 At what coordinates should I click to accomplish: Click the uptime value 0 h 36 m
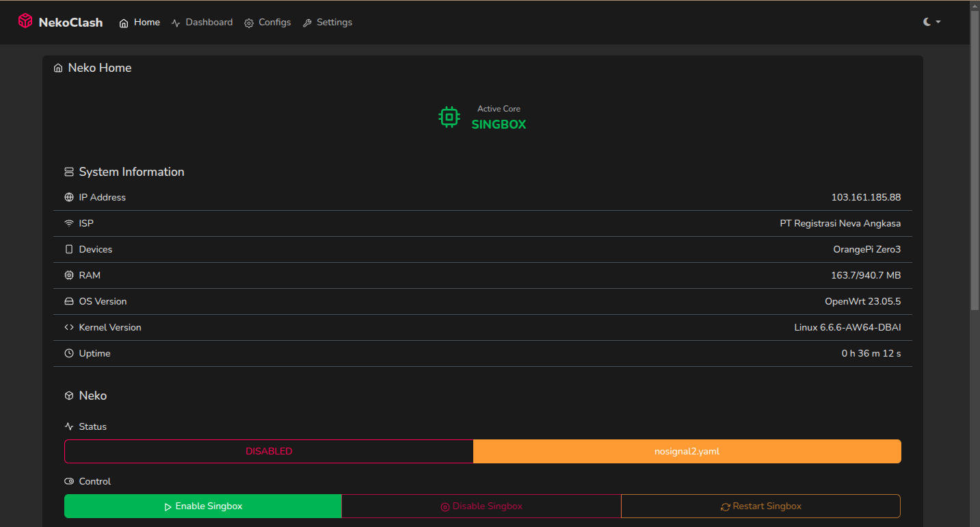coord(871,353)
